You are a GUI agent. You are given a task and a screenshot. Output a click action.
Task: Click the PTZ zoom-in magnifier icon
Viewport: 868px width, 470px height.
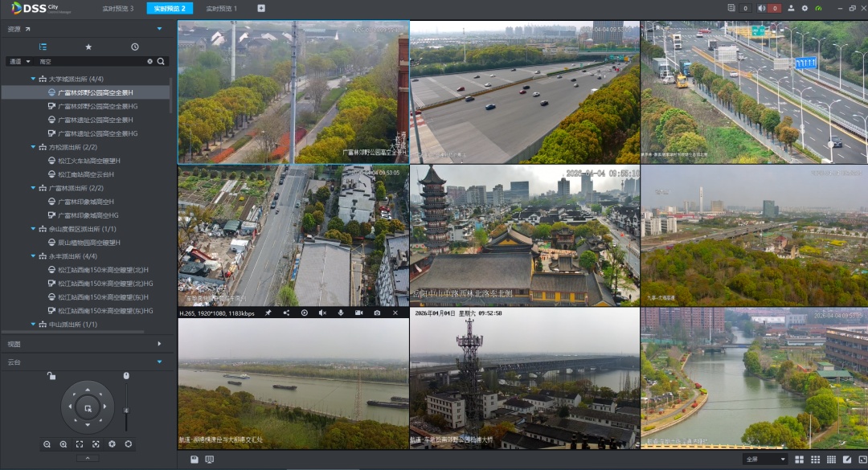coord(63,444)
